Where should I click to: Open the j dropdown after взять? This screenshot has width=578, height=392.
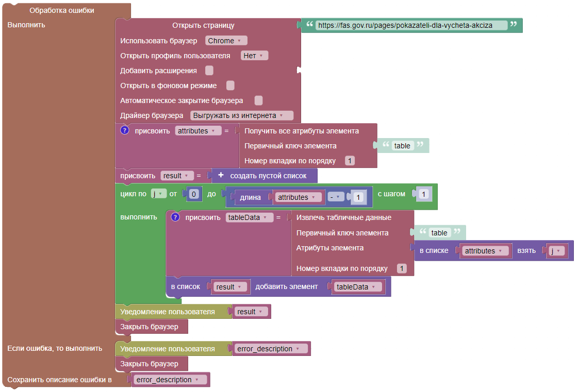click(557, 251)
